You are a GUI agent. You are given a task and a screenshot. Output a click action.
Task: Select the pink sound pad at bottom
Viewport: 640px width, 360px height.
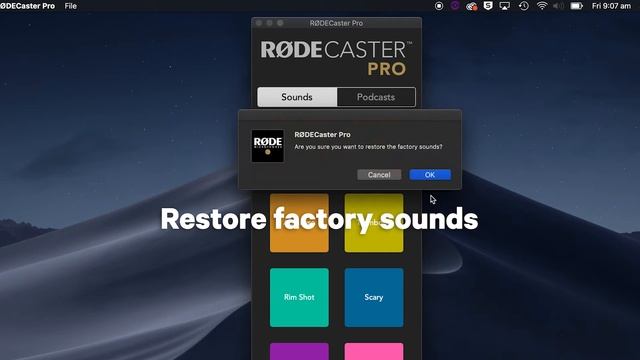(374, 351)
